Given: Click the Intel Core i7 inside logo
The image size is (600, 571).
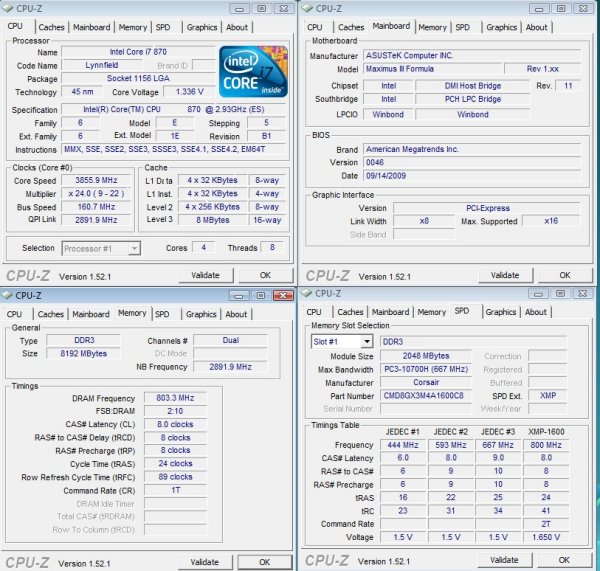Looking at the screenshot, I should point(253,71).
